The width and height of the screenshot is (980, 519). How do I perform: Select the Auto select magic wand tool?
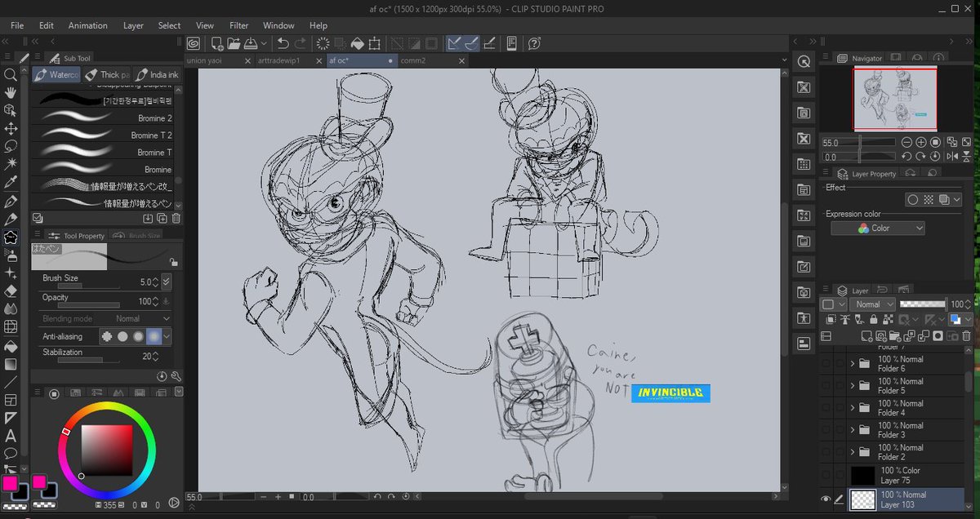[11, 164]
